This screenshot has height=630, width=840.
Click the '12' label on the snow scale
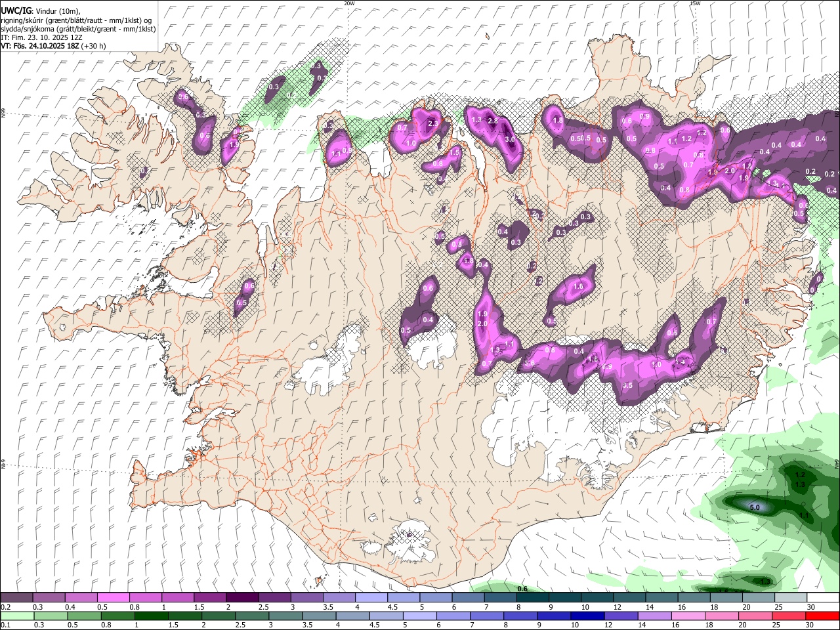point(616,607)
